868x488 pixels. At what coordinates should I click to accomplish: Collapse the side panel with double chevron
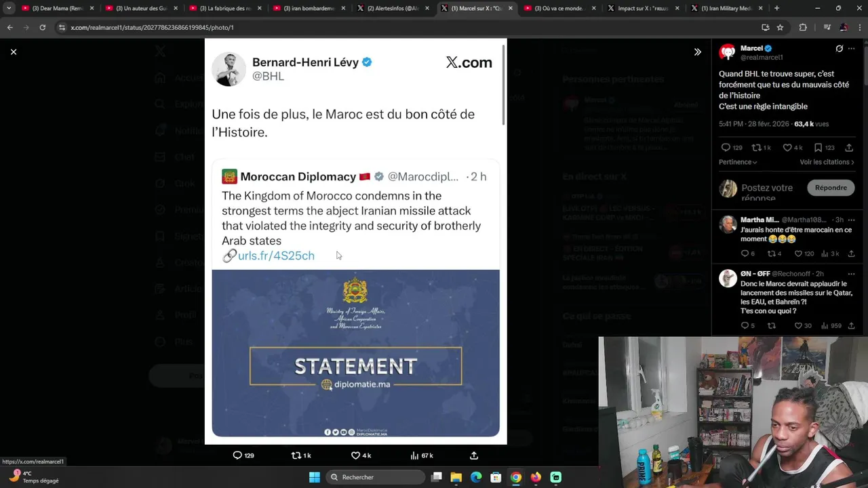(x=697, y=52)
